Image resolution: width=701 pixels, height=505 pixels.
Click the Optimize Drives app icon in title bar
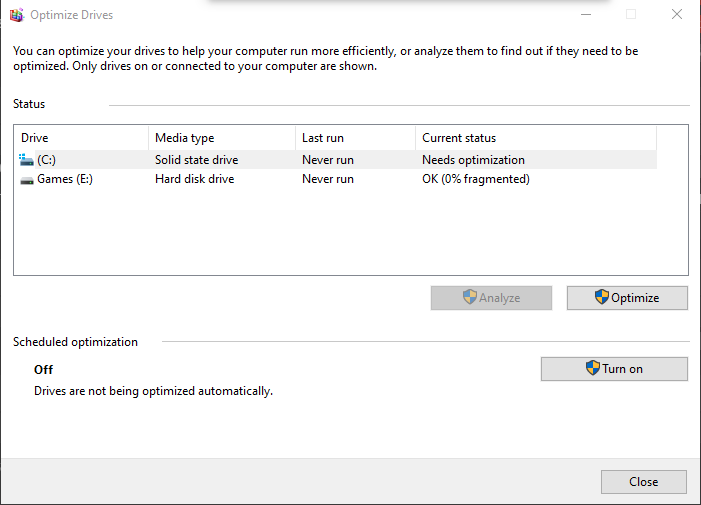pyautogui.click(x=17, y=15)
